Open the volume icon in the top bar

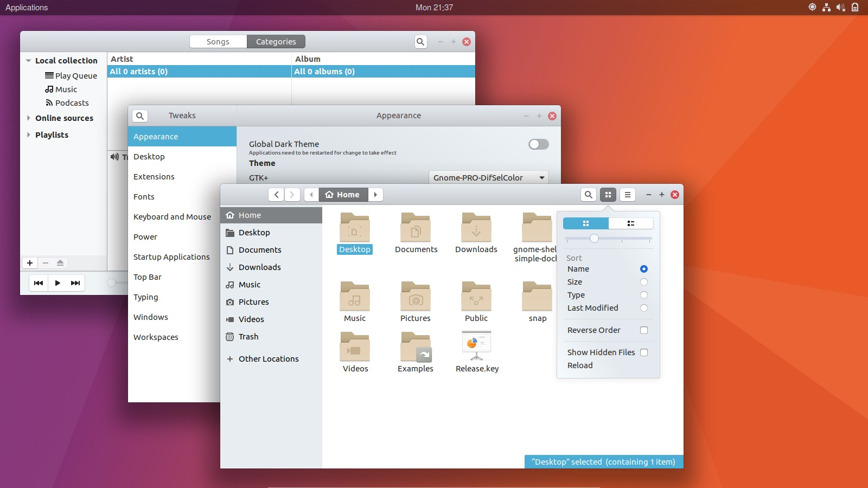point(841,8)
